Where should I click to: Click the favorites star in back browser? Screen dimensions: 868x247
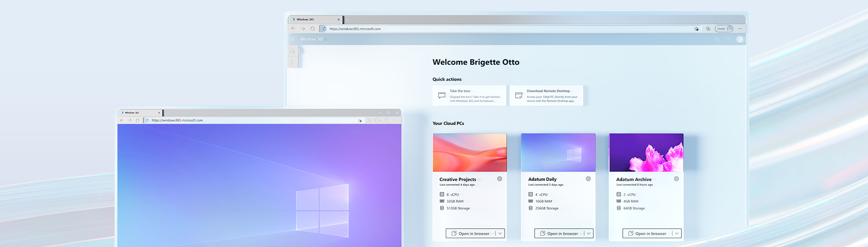696,29
